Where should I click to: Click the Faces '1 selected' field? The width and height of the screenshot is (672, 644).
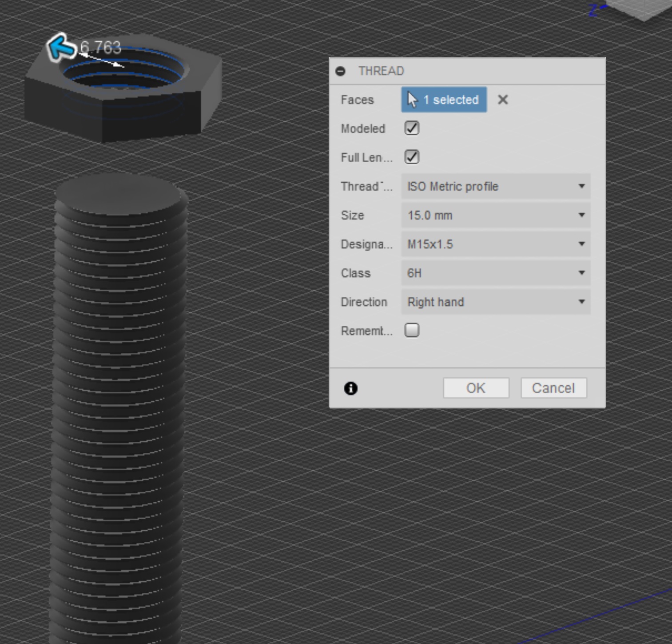click(x=443, y=100)
